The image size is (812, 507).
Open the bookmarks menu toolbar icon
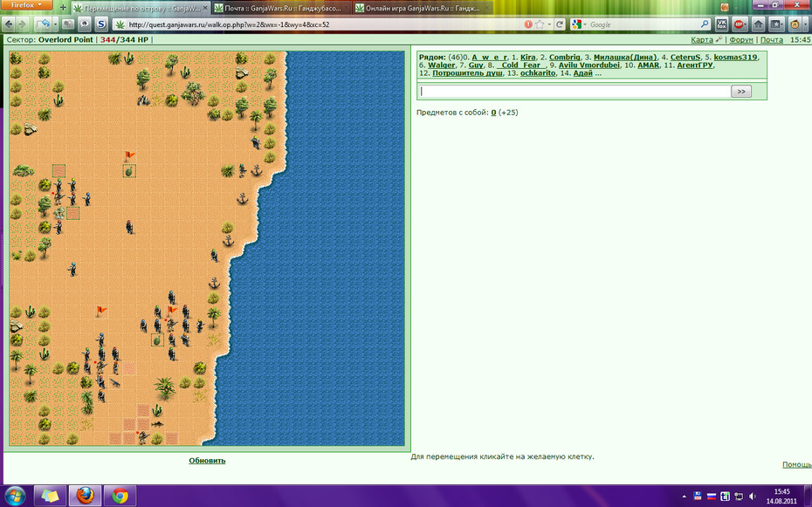775,24
